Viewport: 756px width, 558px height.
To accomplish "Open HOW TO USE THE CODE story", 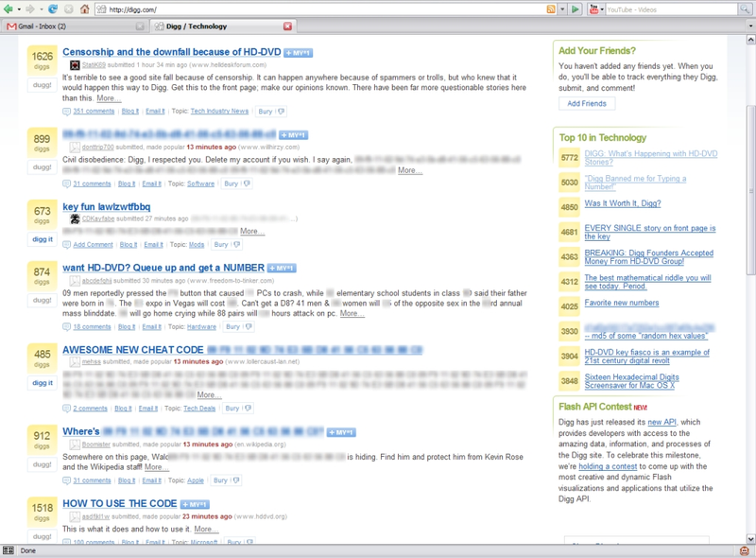I will (x=120, y=503).
